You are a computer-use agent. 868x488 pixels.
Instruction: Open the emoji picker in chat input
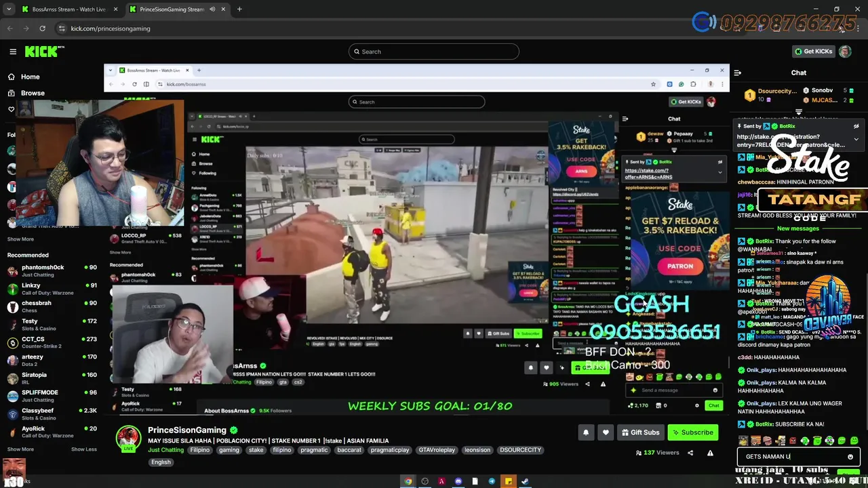pos(850,457)
